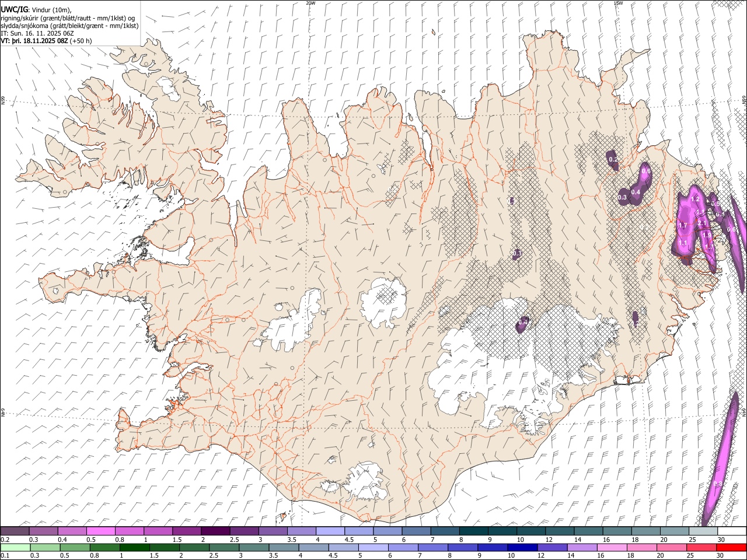Screen dimensions: 747x560
Task: Click the 0.2 mauve swatch in the snow scale
Action: point(15,531)
